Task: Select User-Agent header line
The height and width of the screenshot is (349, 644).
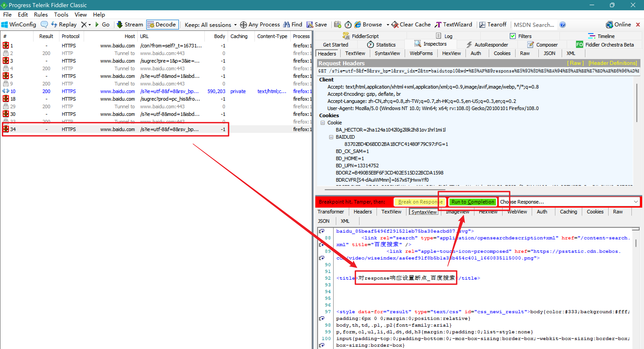Action: (433, 108)
